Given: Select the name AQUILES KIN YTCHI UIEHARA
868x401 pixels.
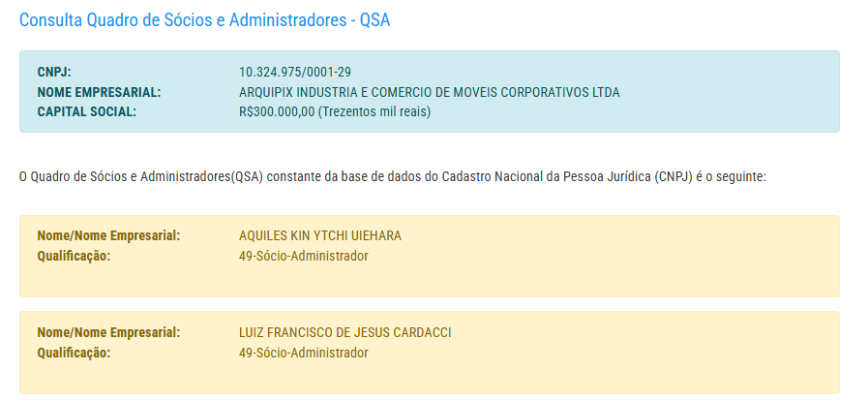Looking at the screenshot, I should [319, 236].
